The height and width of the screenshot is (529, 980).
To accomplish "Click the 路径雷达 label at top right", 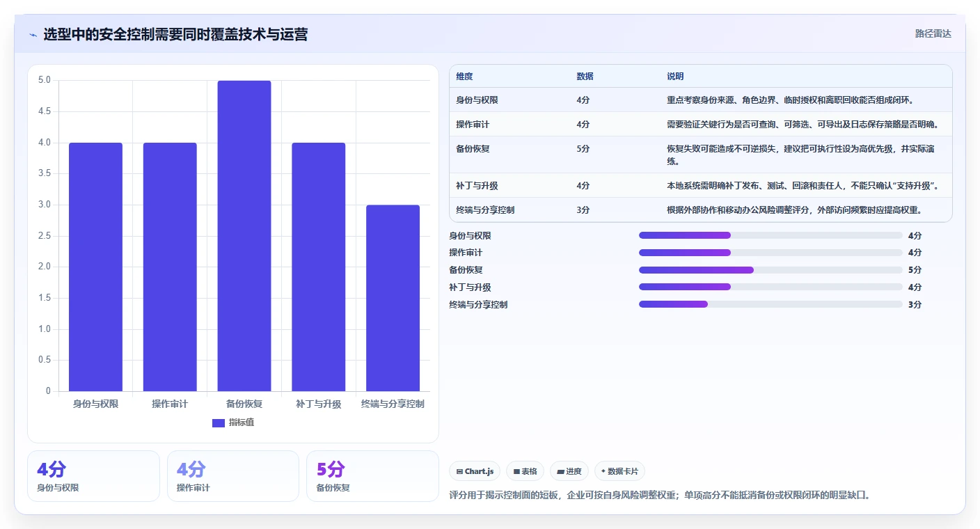I will click(x=933, y=33).
